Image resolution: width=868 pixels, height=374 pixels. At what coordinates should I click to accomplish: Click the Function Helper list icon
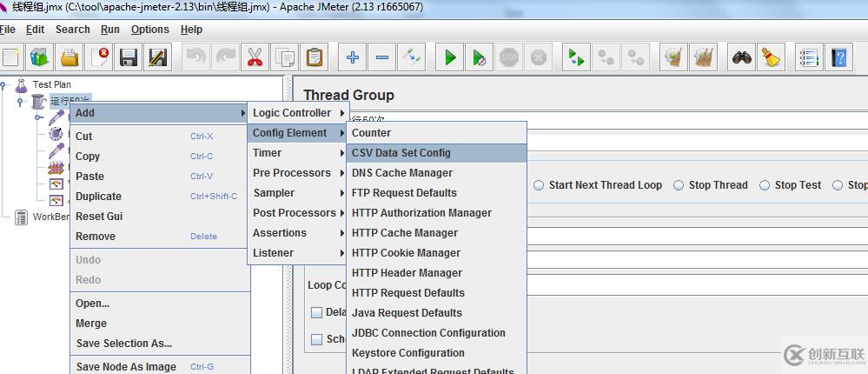[x=809, y=57]
